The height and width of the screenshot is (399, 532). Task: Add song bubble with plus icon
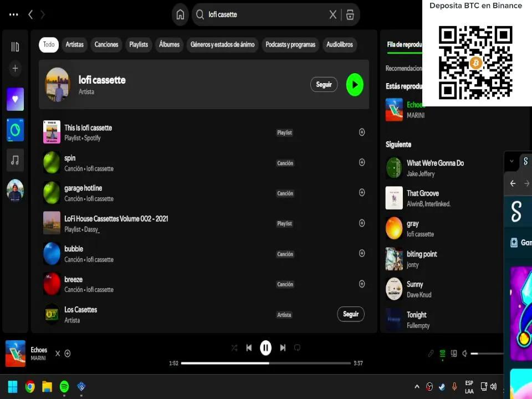(362, 253)
